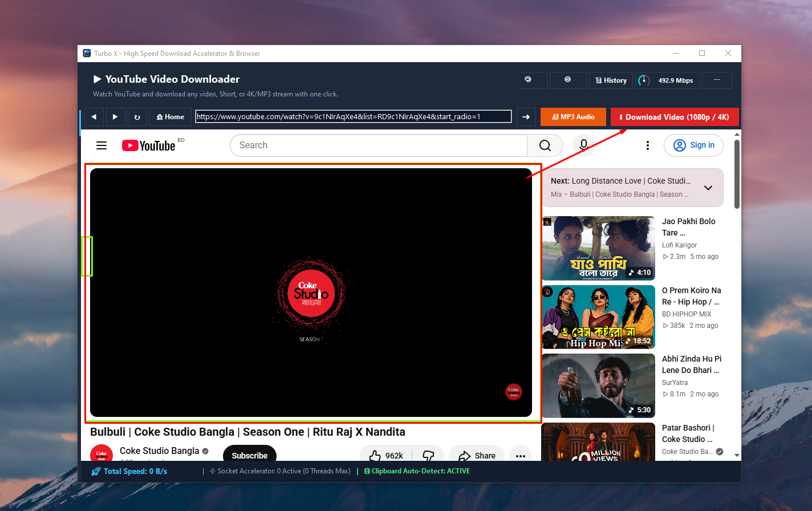Click the Home button in the navigation bar

pos(170,117)
